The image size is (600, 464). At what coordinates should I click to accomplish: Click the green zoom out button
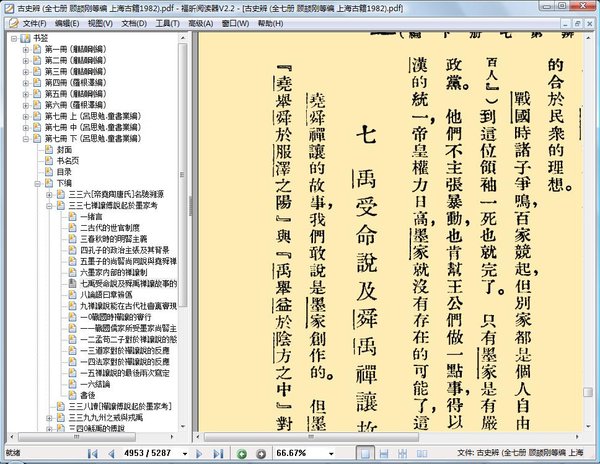click(x=243, y=453)
